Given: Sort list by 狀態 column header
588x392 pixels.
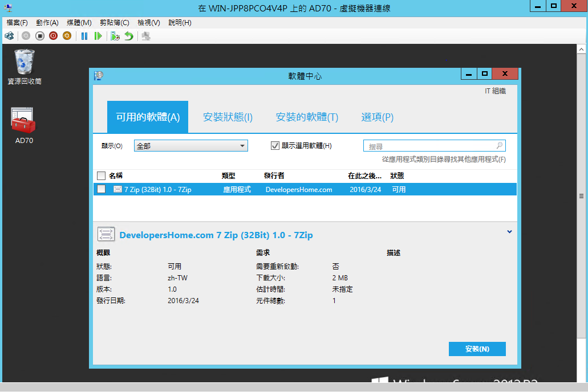Looking at the screenshot, I should point(397,175).
